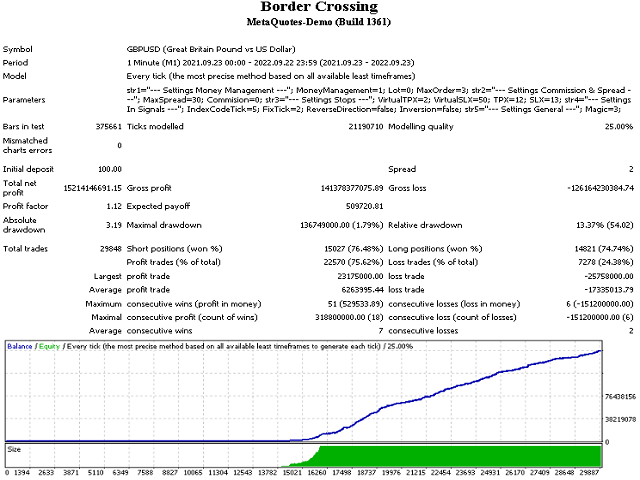The width and height of the screenshot is (640, 480).
Task: Click Total trades value 29848
Action: (x=111, y=249)
